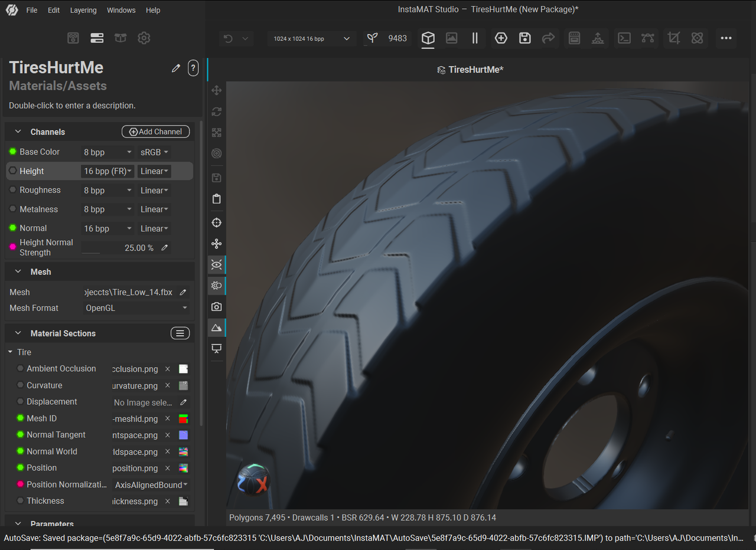Click the pause rendering icon in toolbar
Image resolution: width=756 pixels, height=550 pixels.
(x=475, y=38)
